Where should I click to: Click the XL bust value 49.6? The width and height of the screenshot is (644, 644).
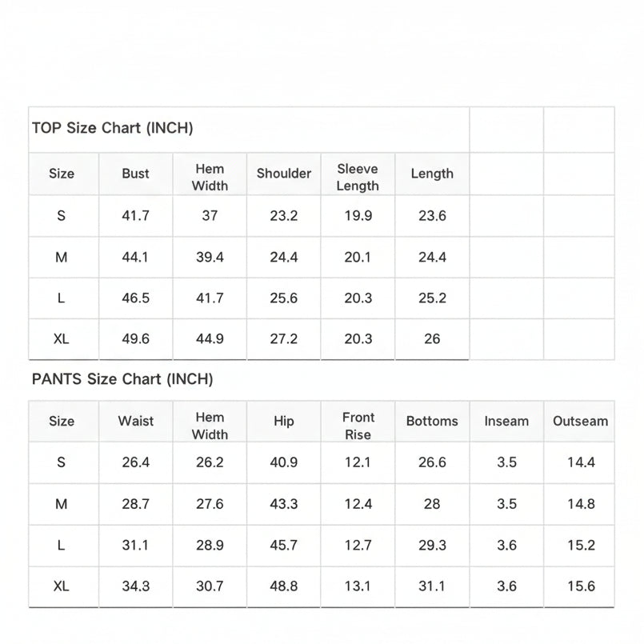point(135,339)
